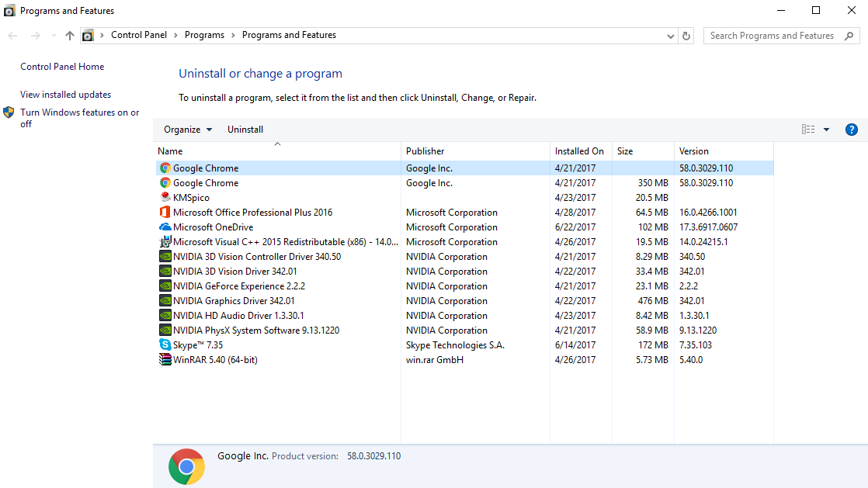Go up one level with up arrow
The height and width of the screenshot is (488, 868).
[x=70, y=36]
